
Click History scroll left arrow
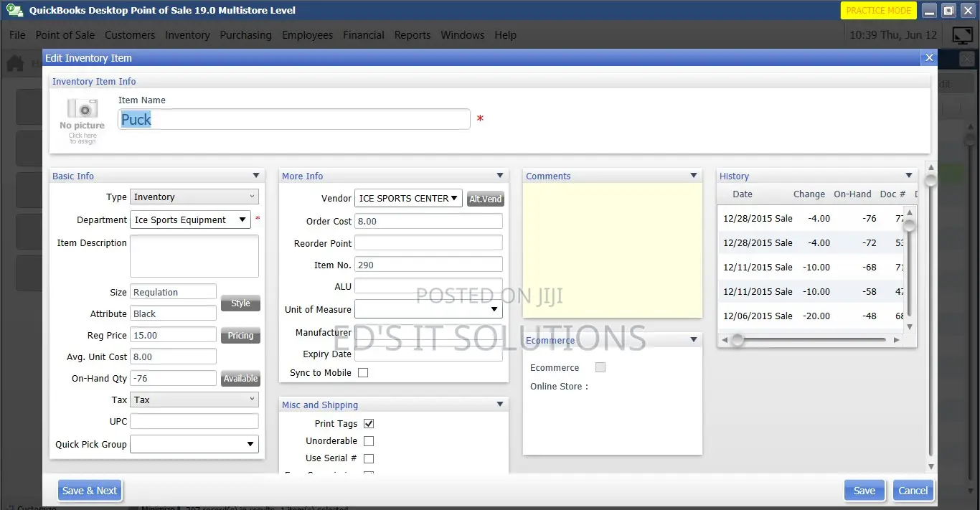click(x=724, y=340)
